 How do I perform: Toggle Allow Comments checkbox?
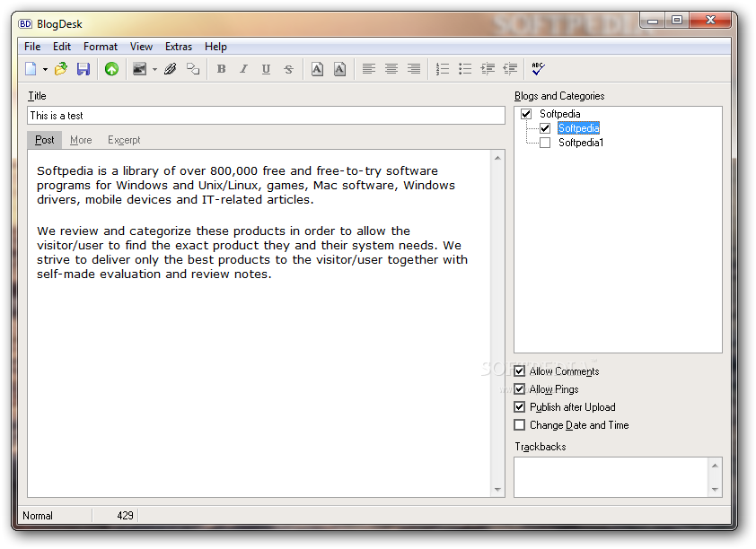pyautogui.click(x=519, y=370)
